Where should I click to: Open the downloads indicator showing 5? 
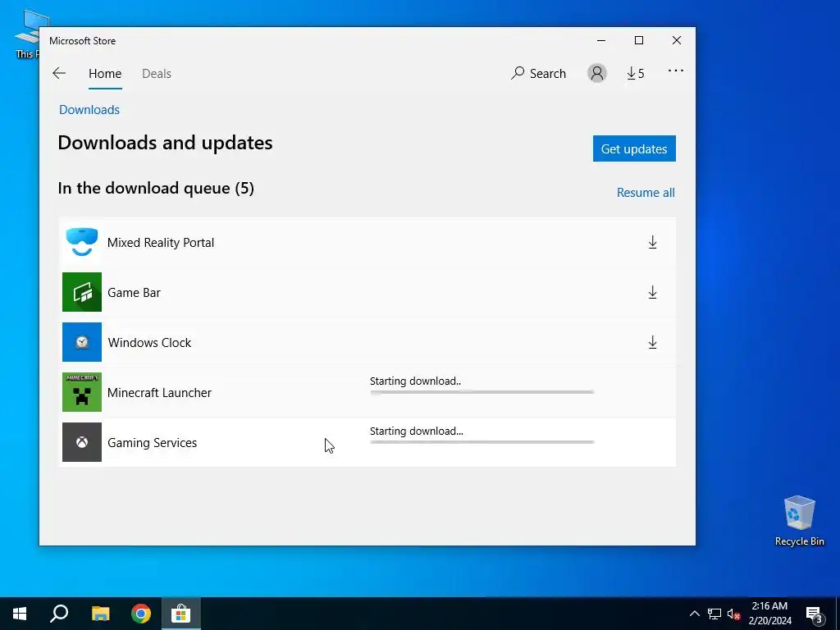(x=636, y=73)
